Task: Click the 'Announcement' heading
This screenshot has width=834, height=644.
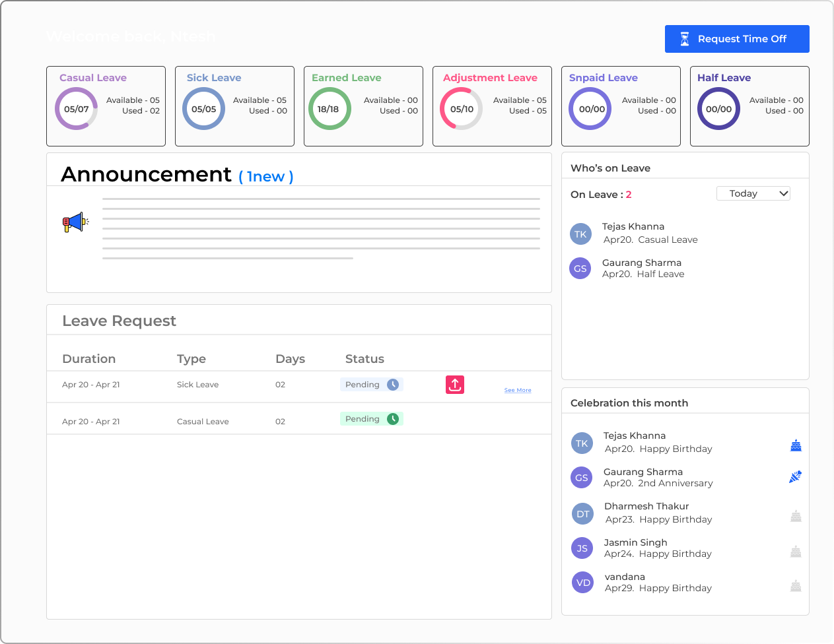Action: pyautogui.click(x=146, y=174)
